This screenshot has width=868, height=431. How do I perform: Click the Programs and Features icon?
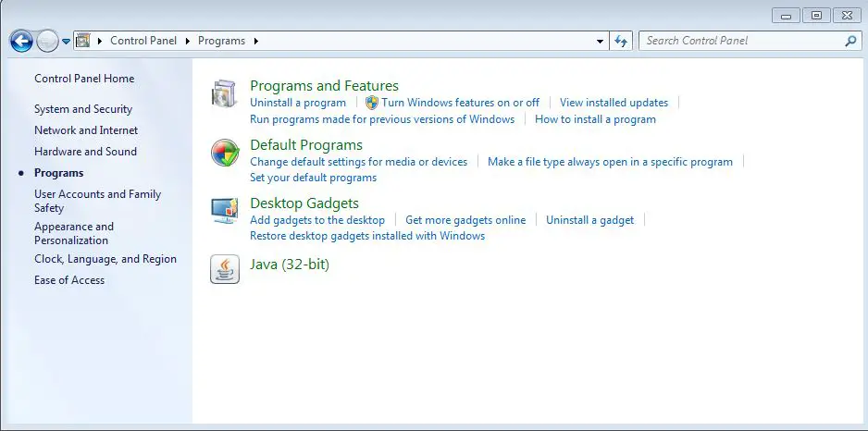(225, 94)
